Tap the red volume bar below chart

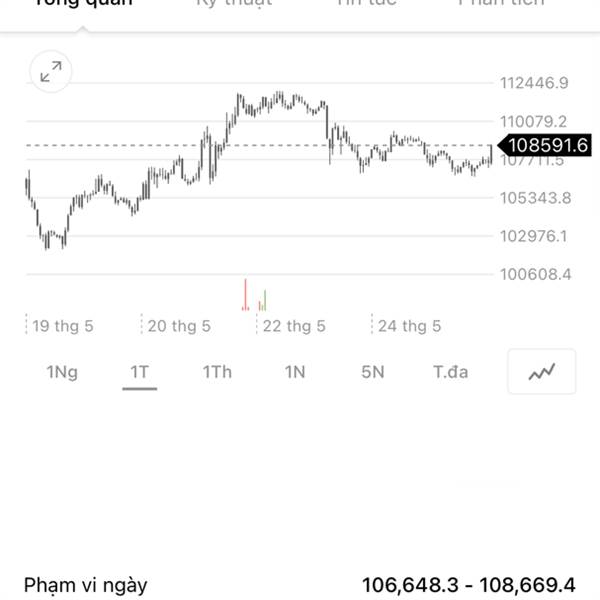(245, 295)
